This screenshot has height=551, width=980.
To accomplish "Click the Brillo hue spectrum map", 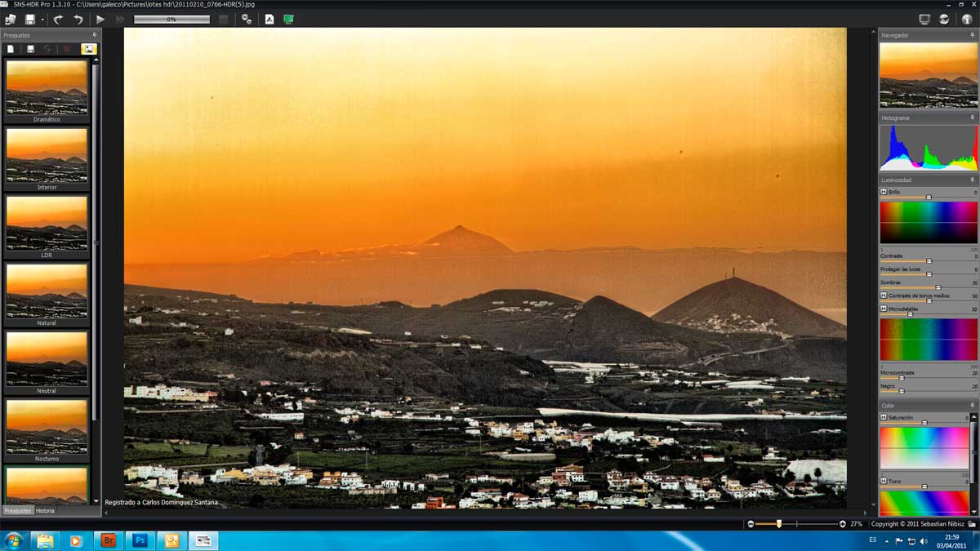I will click(x=929, y=222).
